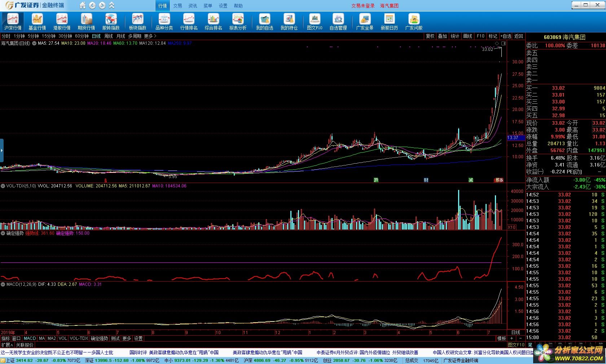This screenshot has width=606, height=364.
Task: Select 日线 daily period
Action: [96, 36]
